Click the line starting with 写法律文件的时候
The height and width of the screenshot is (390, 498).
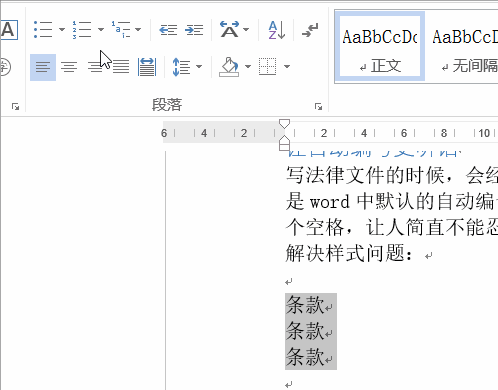pyautogui.click(x=392, y=175)
